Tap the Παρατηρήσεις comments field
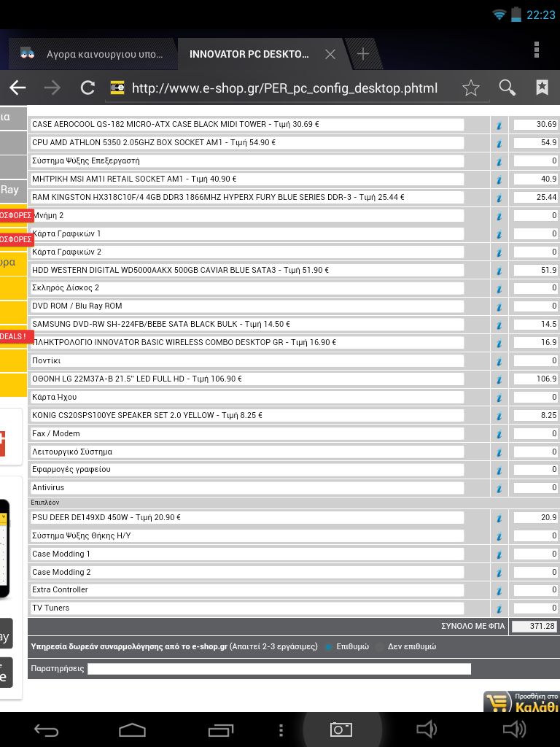The image size is (560, 747). 279,669
